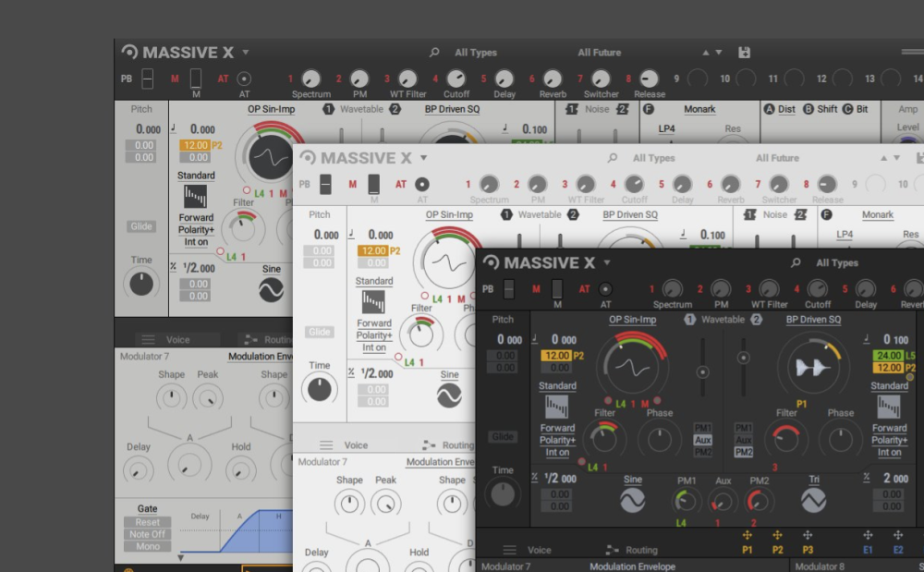This screenshot has height=572, width=924.
Task: Click the hamburger icon beside Voice, dark window
Action: [x=510, y=550]
